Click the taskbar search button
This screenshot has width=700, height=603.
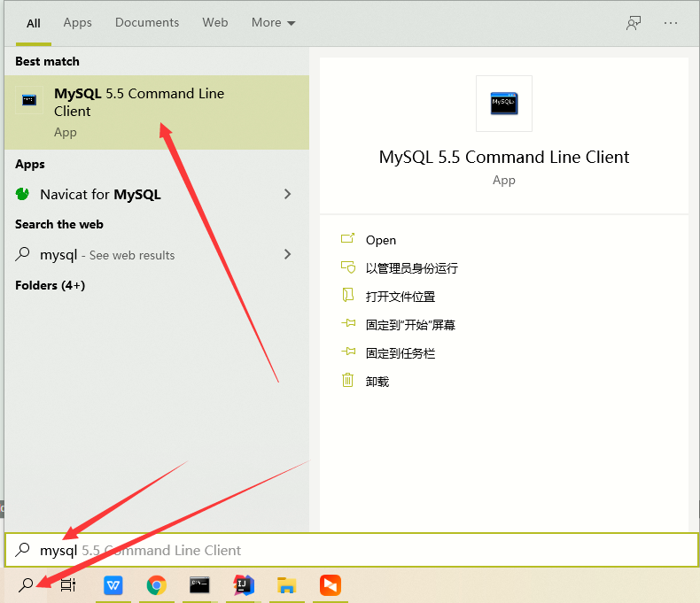pos(26,585)
